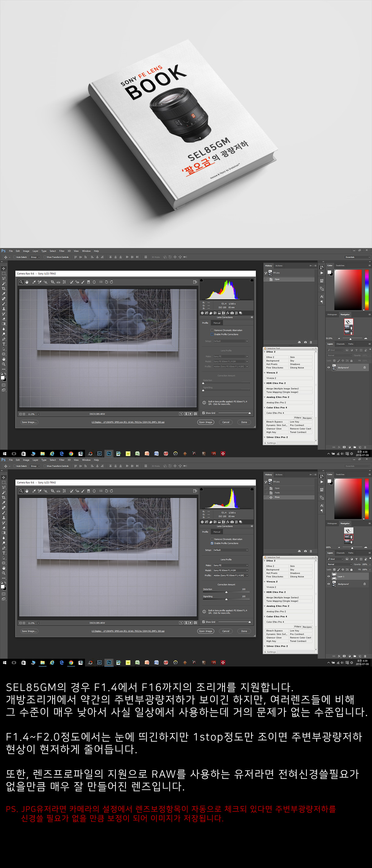
Task: Select Red Eye Removal in lower Camera Raw toolbar
Action: pos(77,491)
